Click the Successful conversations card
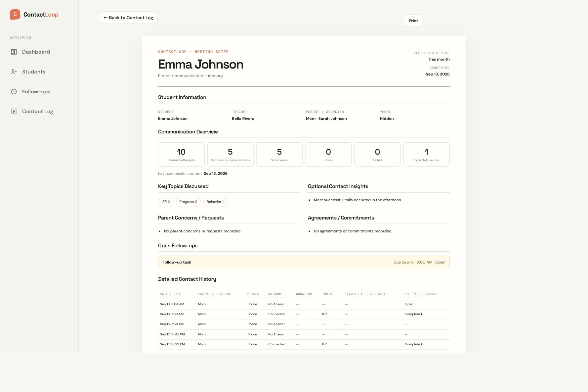588x392 pixels. [230, 155]
